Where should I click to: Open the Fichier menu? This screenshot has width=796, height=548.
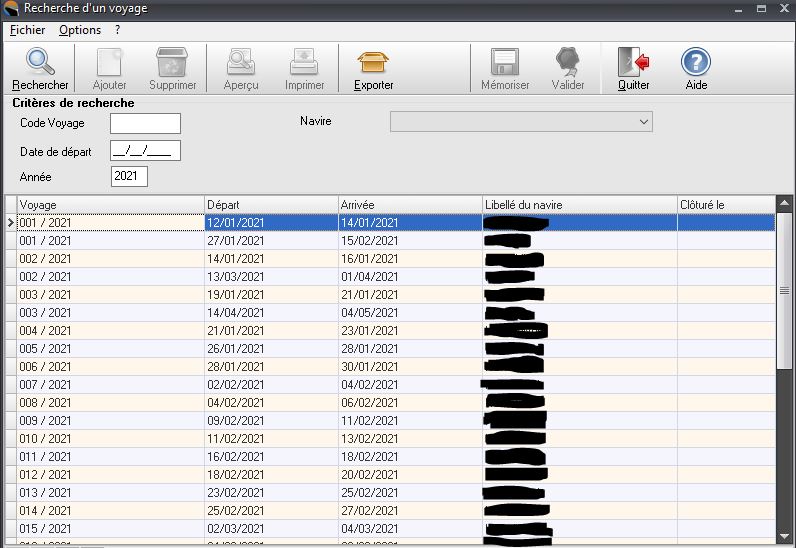(x=28, y=30)
